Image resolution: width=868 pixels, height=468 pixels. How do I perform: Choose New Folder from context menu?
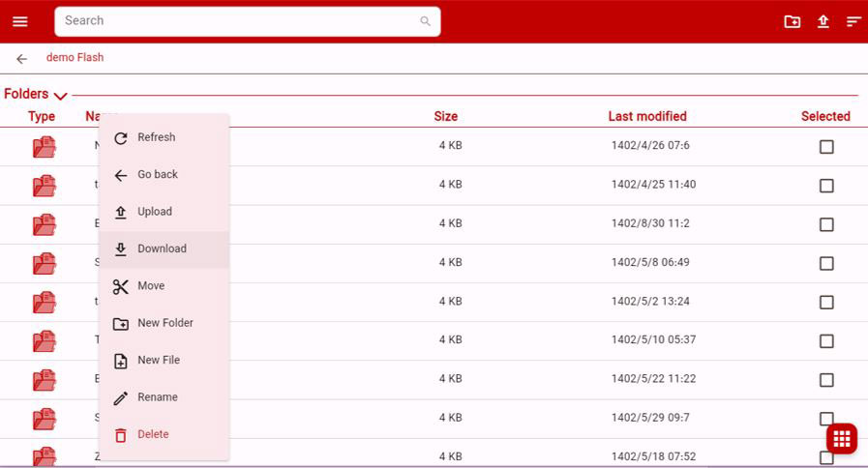pyautogui.click(x=165, y=323)
